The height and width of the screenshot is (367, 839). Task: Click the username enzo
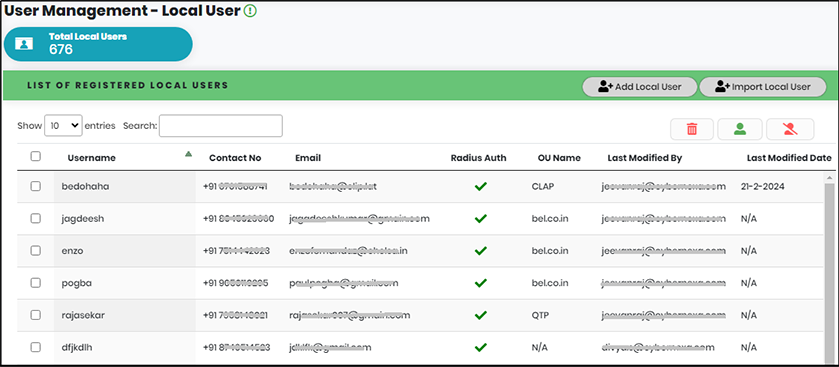tap(72, 250)
